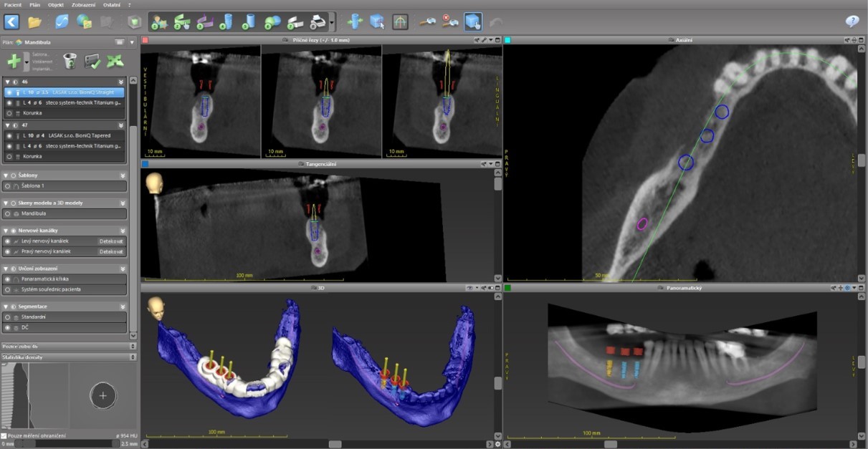Click 'Detekovat' for Levý nervový kanálek
The image size is (868, 449).
(111, 241)
